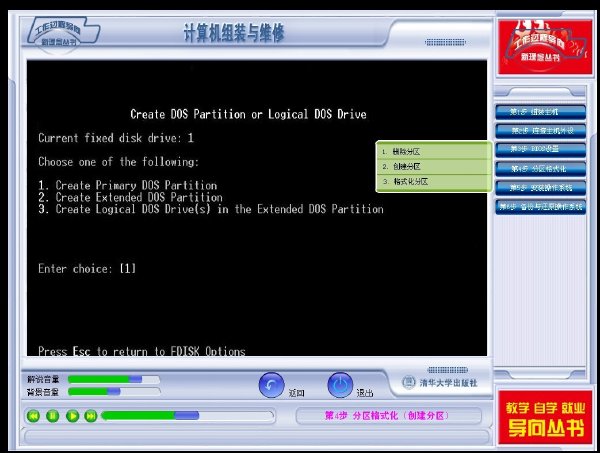The height and width of the screenshot is (453, 600).
Task: Open 第6步 备份与还原操作系统 step
Action: [x=540, y=207]
